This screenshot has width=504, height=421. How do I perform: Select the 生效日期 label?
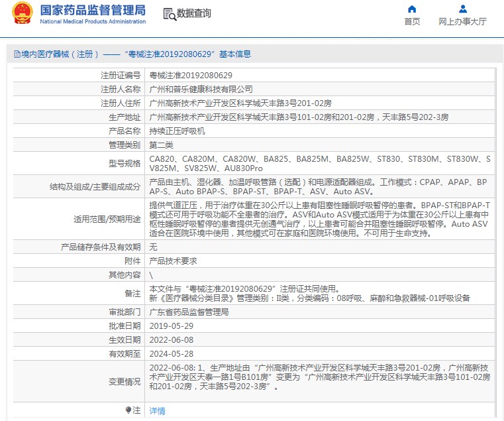click(x=125, y=340)
